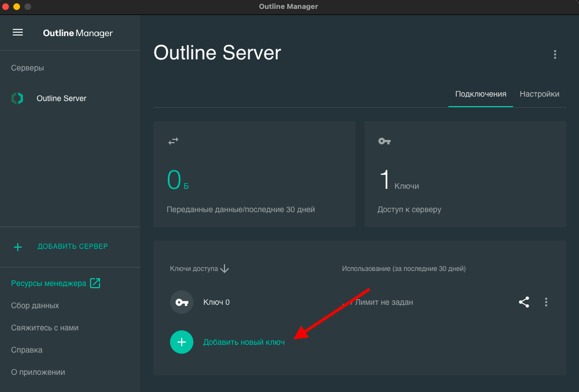
Task: Open server options three-dot menu beside title
Action: [555, 54]
